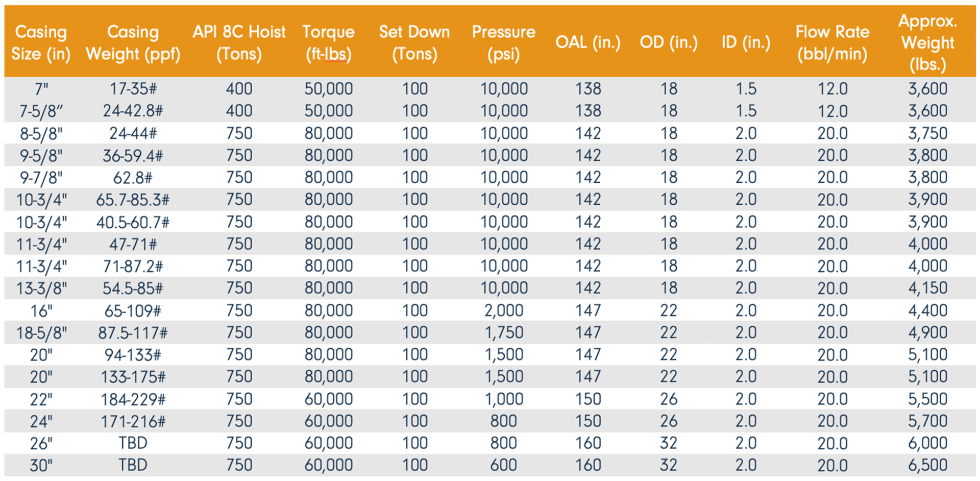Viewport: 980px width, 481px height.
Task: Click the 65.7-85.3# casing weight cell
Action: (x=133, y=200)
